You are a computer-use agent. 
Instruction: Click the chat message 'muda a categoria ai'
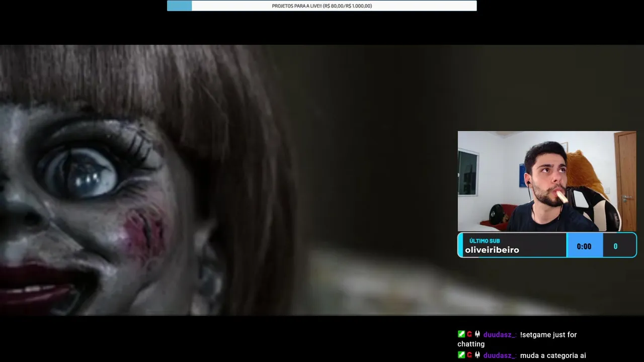[x=553, y=355]
